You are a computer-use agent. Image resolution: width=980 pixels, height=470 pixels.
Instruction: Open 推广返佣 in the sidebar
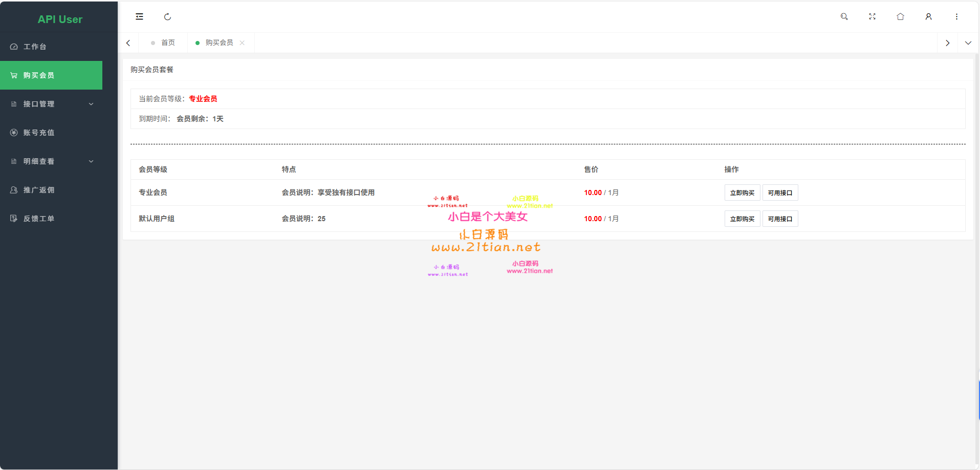[x=39, y=190]
